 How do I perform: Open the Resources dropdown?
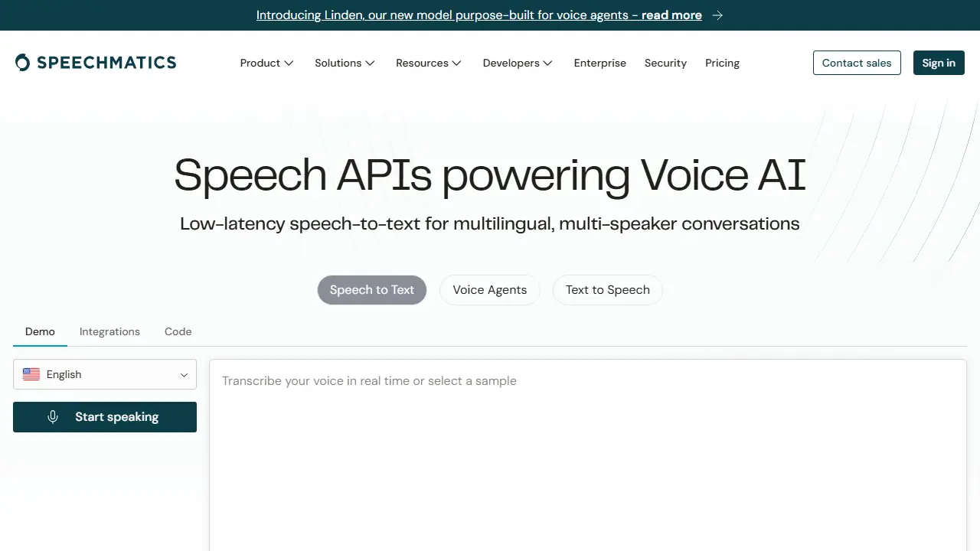tap(429, 63)
